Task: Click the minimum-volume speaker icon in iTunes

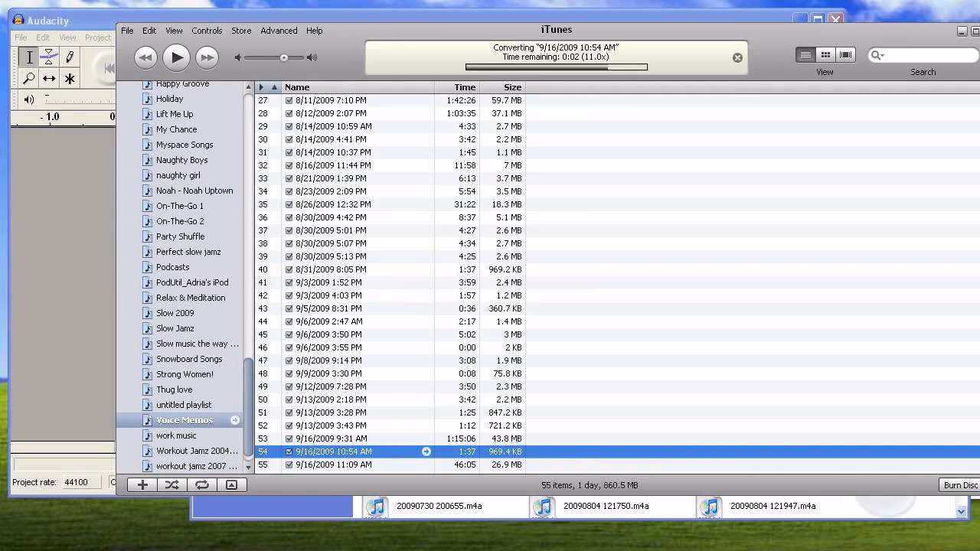Action: 238,57
